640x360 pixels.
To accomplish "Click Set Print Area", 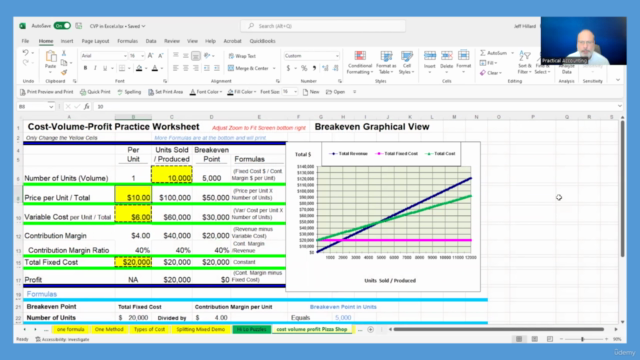I will point(165,92).
